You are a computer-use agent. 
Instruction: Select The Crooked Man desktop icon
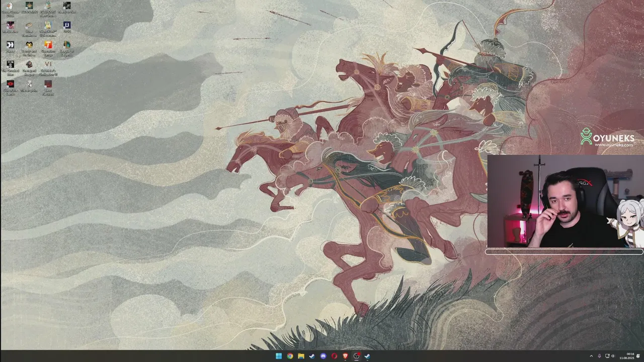[10, 68]
